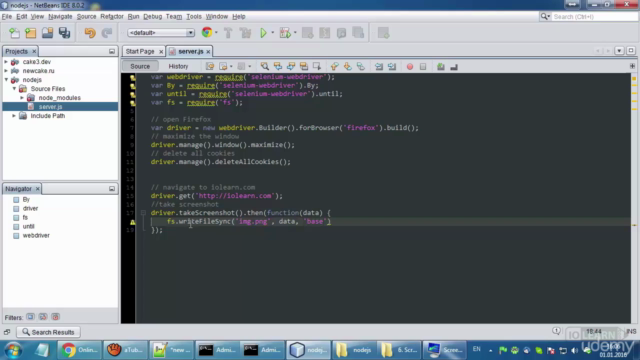This screenshot has width=640, height=360.
Task: Select server.js in Projects tree
Action: (50, 107)
